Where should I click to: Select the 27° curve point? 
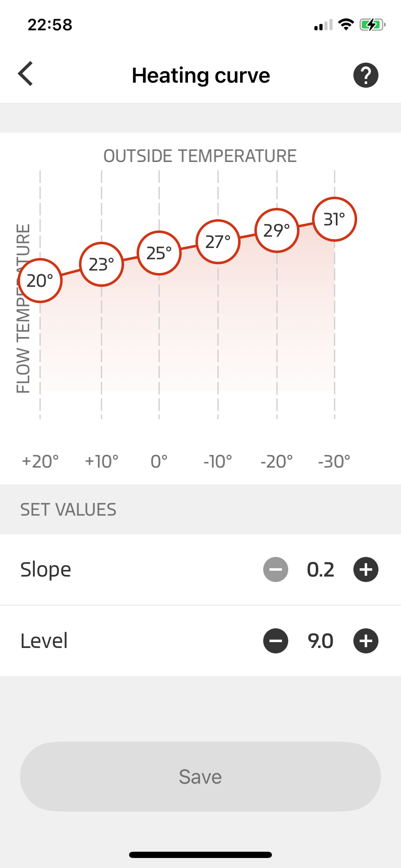(x=218, y=242)
